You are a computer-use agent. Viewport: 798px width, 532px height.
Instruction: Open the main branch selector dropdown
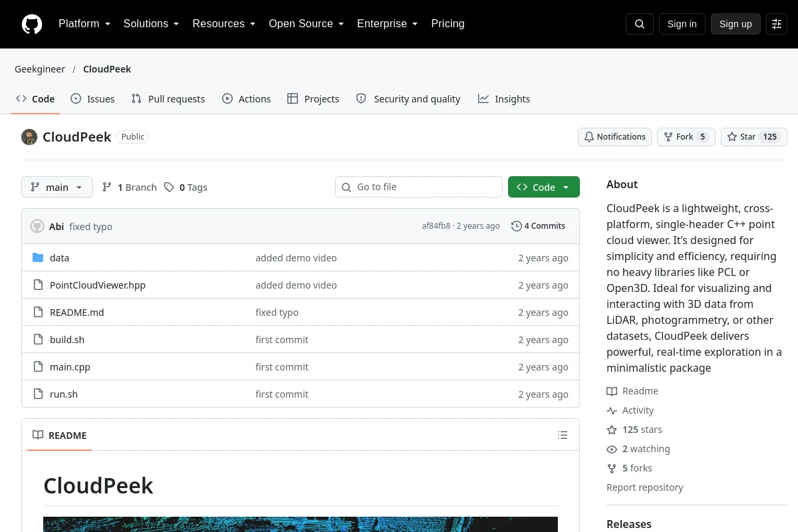click(57, 188)
